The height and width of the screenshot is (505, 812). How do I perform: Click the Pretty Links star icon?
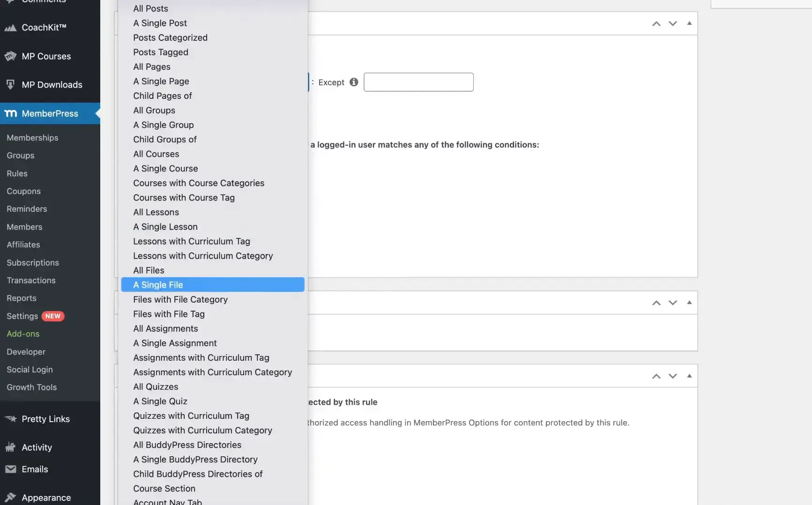tap(10, 419)
